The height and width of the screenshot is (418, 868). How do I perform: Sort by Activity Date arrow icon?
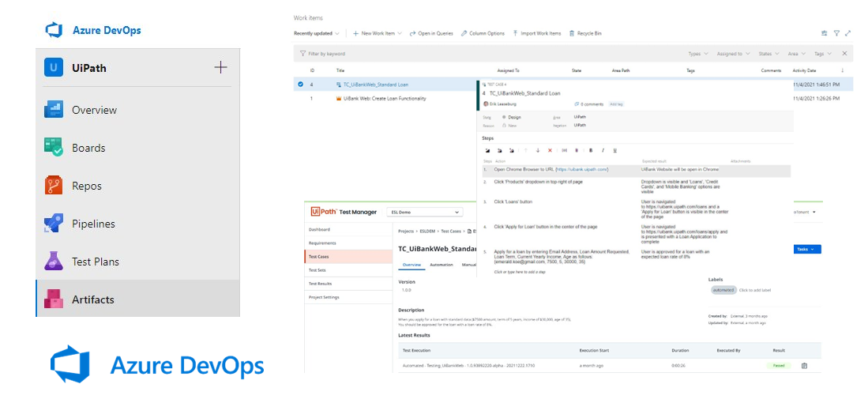(843, 71)
